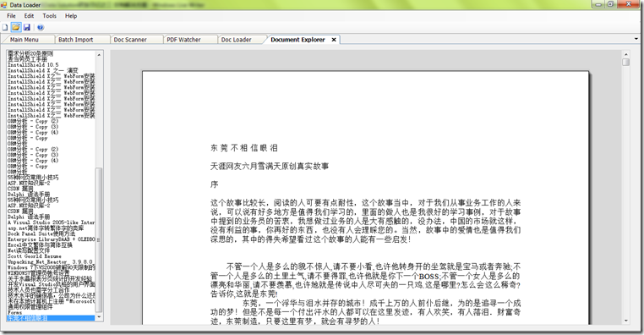Click the preview pane scroll up arrow

626,54
